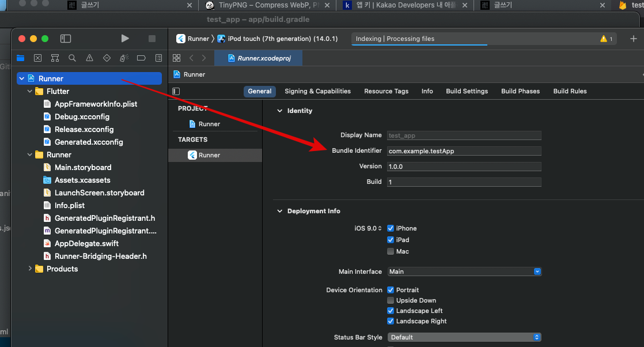
Task: Toggle the navigator sidebar visibility
Action: 66,39
